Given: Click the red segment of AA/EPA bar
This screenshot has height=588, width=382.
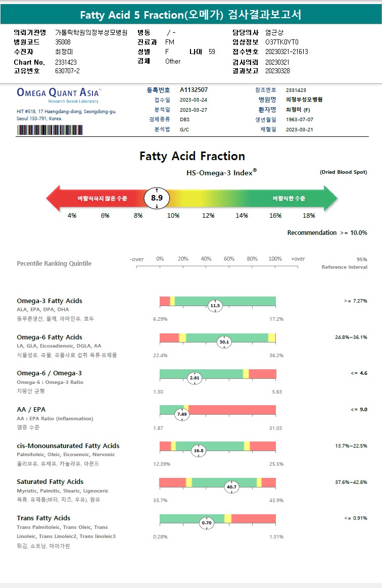Looking at the screenshot, I should coord(232,410).
